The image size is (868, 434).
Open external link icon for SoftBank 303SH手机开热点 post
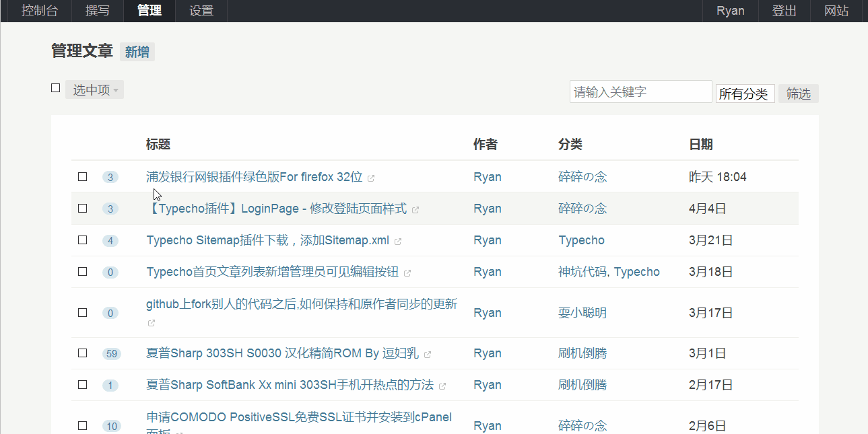pyautogui.click(x=442, y=386)
